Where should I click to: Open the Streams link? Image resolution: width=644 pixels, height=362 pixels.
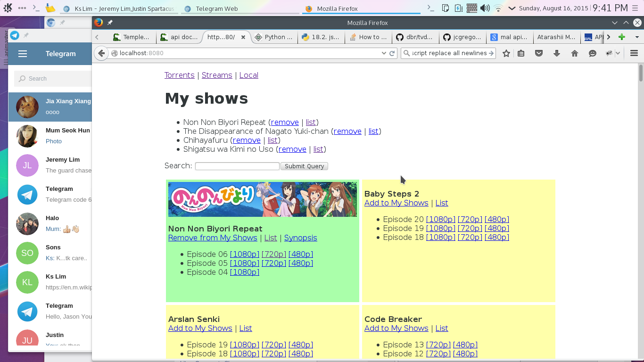[217, 75]
